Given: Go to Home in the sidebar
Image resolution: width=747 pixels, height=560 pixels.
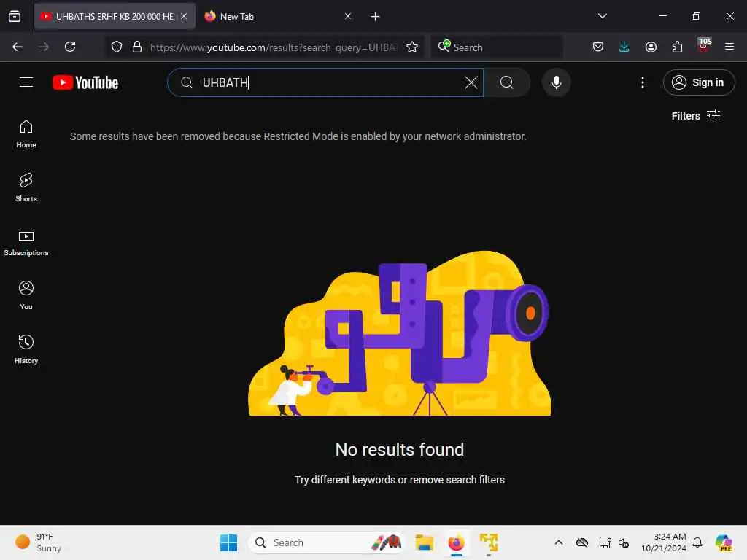Looking at the screenshot, I should click(x=26, y=134).
